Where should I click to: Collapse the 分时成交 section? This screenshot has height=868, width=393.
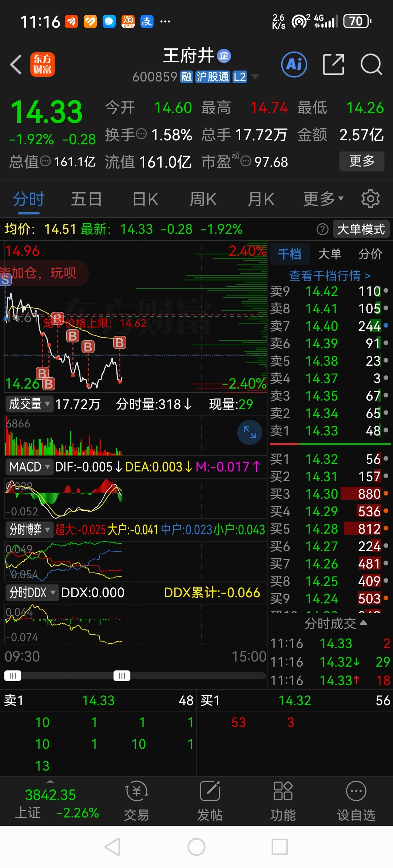pyautogui.click(x=336, y=623)
